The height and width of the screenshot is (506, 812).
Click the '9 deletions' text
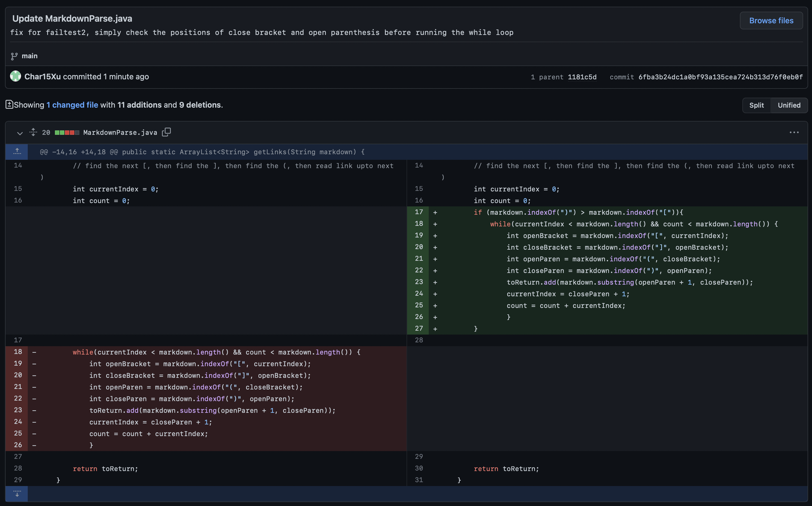point(200,105)
